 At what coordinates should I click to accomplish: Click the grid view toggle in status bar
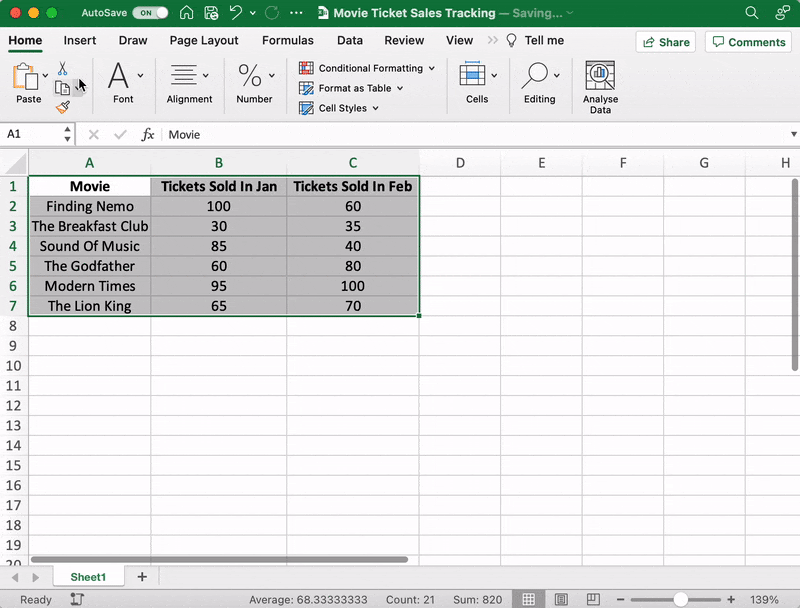[x=529, y=599]
